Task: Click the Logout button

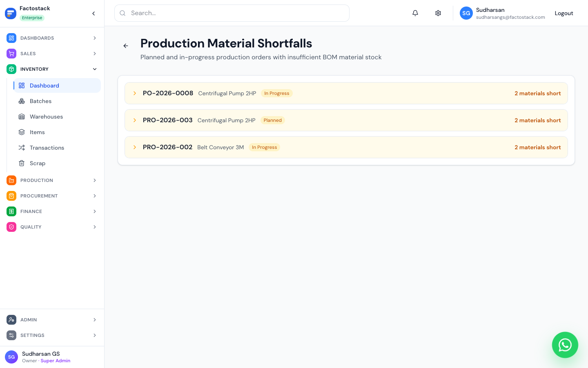Action: pos(564,13)
